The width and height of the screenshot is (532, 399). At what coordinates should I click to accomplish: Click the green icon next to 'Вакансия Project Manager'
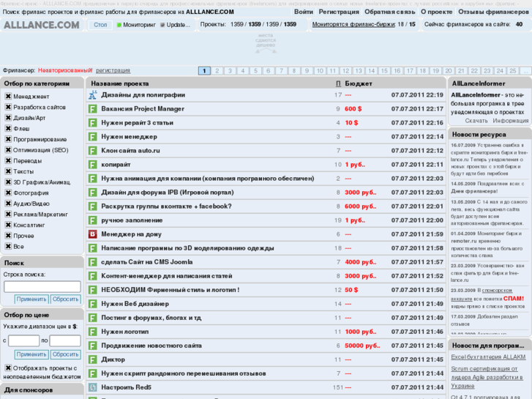[93, 109]
